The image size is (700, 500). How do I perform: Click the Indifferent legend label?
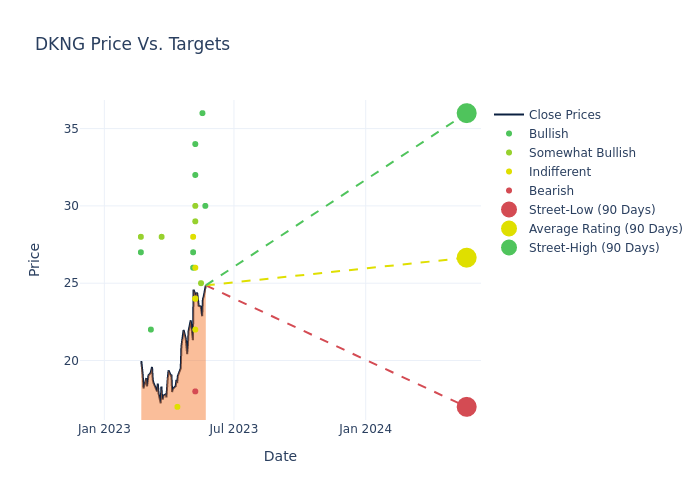pyautogui.click(x=559, y=172)
